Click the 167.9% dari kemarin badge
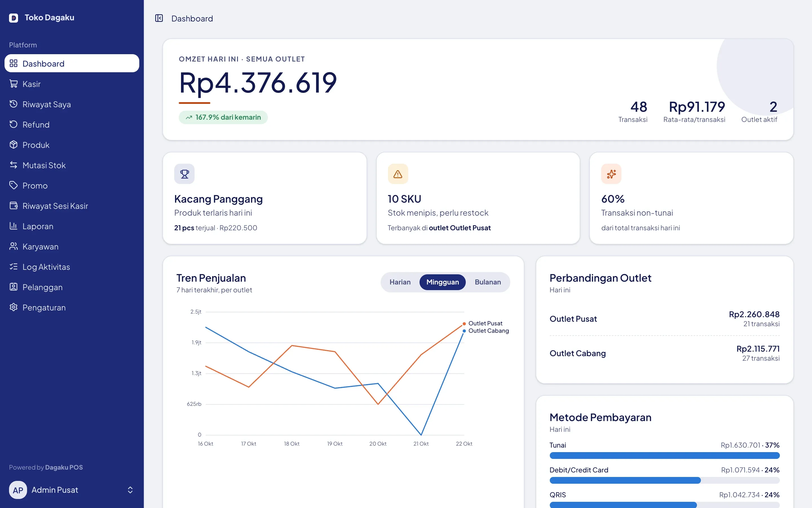This screenshot has width=812, height=508. pyautogui.click(x=223, y=117)
